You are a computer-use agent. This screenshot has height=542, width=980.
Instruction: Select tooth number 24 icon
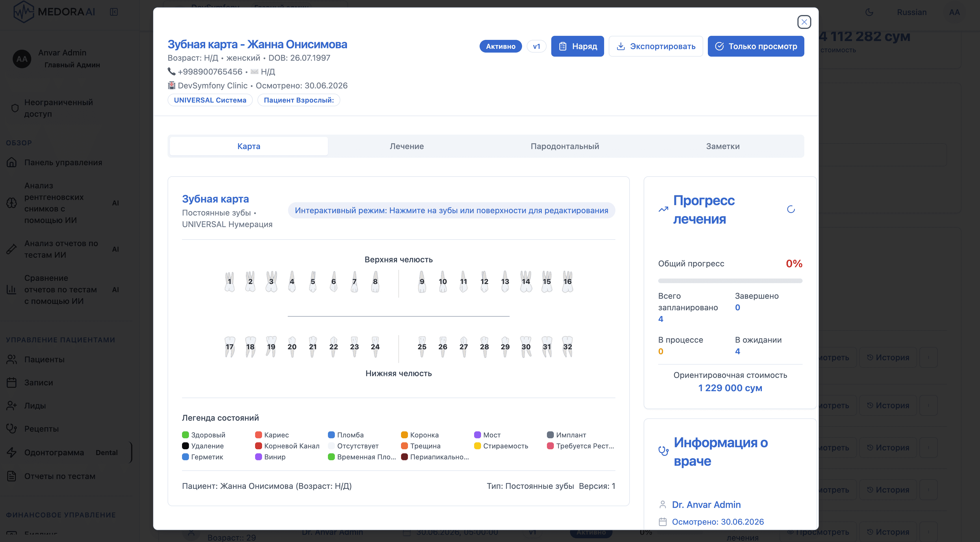(x=375, y=346)
